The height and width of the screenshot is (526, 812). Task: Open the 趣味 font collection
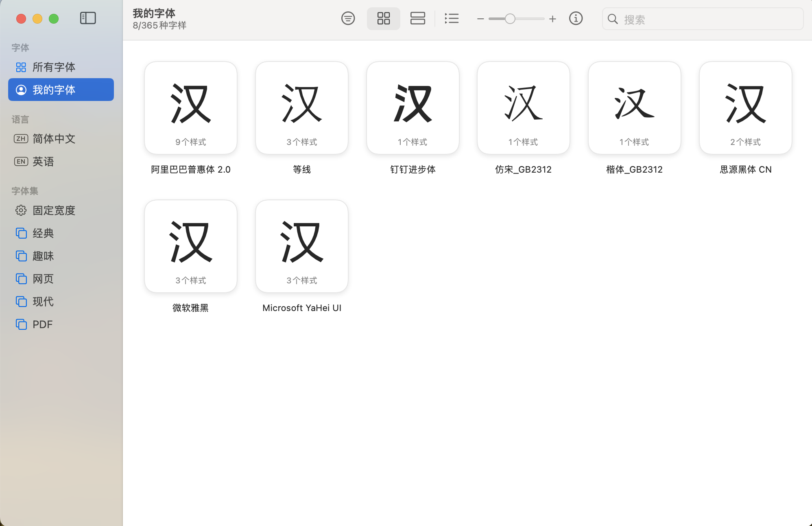point(43,256)
